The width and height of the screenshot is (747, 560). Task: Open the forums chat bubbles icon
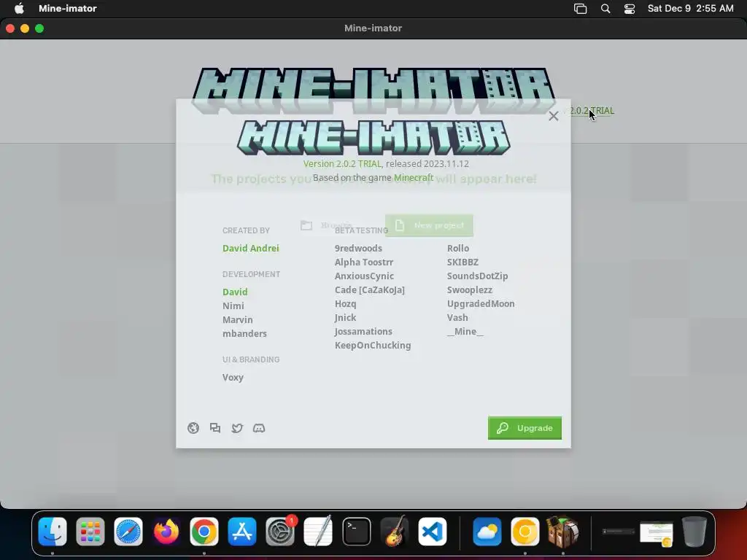(x=215, y=427)
